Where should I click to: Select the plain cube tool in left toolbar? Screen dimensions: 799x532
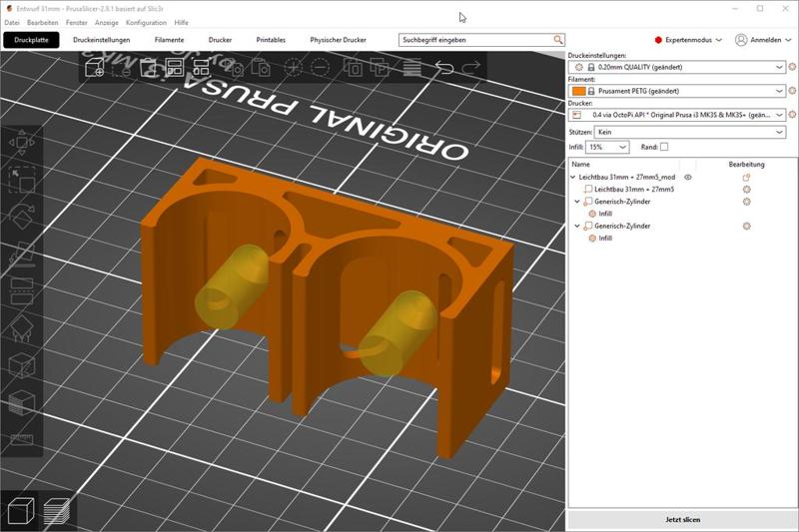tap(21, 365)
